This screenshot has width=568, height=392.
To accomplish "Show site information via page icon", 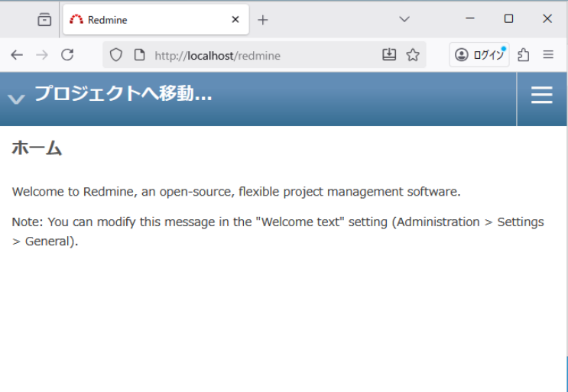I will click(139, 55).
